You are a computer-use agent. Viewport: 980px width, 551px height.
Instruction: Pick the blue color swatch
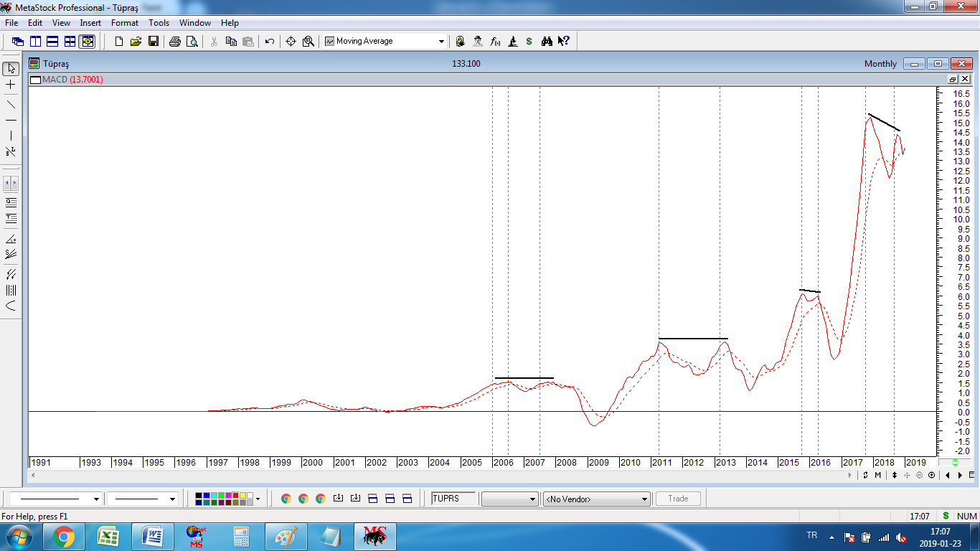click(207, 495)
